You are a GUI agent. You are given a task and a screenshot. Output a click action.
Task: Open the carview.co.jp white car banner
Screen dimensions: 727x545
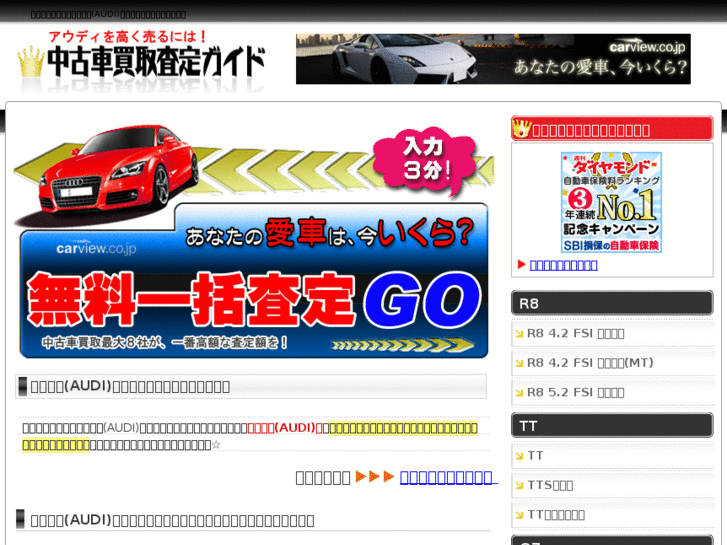(x=493, y=59)
